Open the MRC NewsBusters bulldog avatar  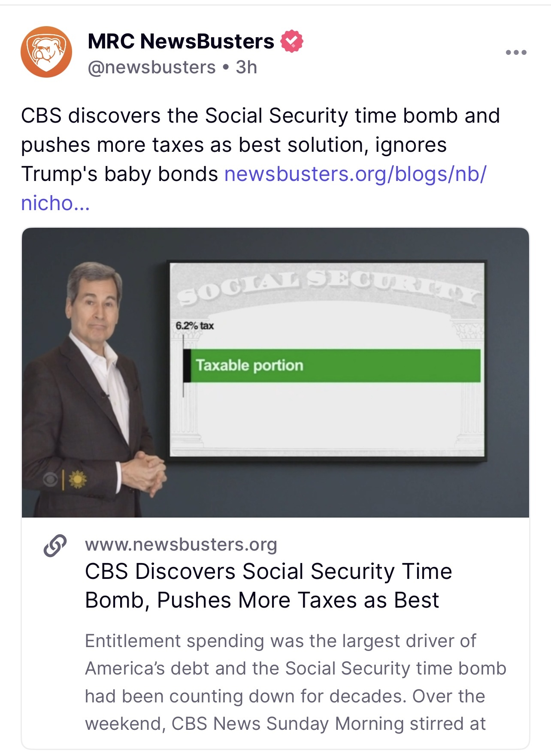[46, 52]
